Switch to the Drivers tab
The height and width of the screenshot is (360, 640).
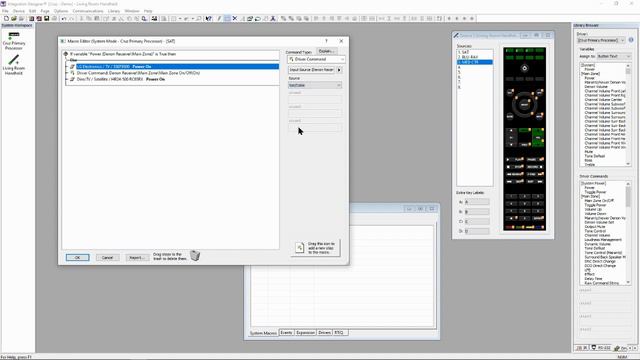coord(324,333)
